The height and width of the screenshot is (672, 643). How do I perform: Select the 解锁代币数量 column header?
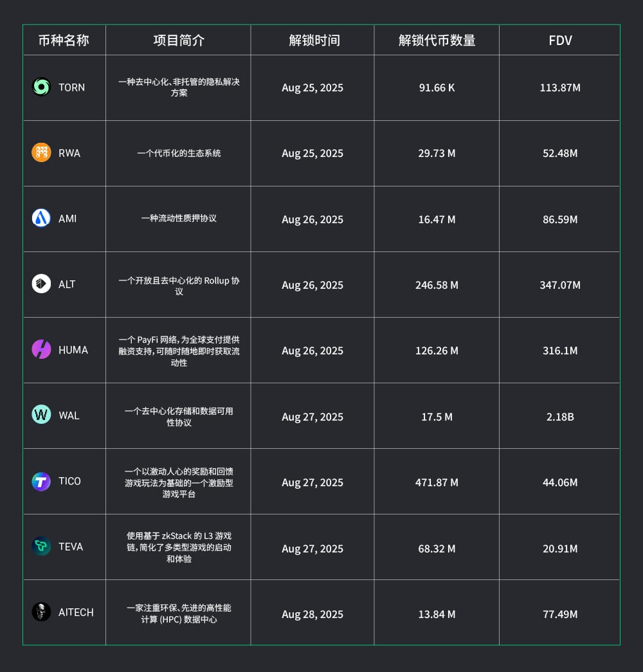point(437,41)
